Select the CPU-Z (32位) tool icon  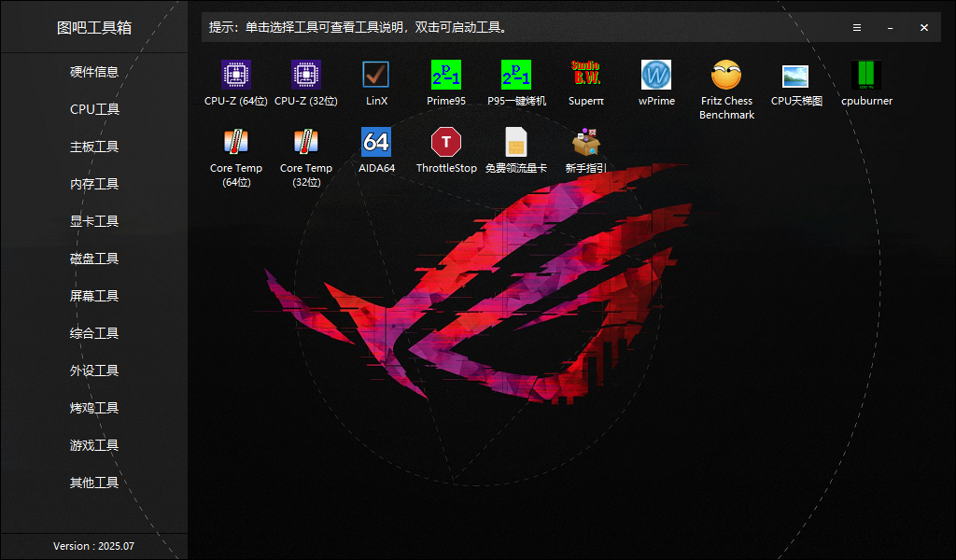[306, 75]
